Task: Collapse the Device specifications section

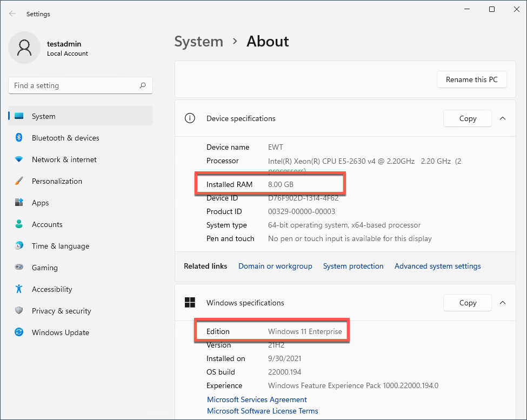Action: [x=503, y=118]
